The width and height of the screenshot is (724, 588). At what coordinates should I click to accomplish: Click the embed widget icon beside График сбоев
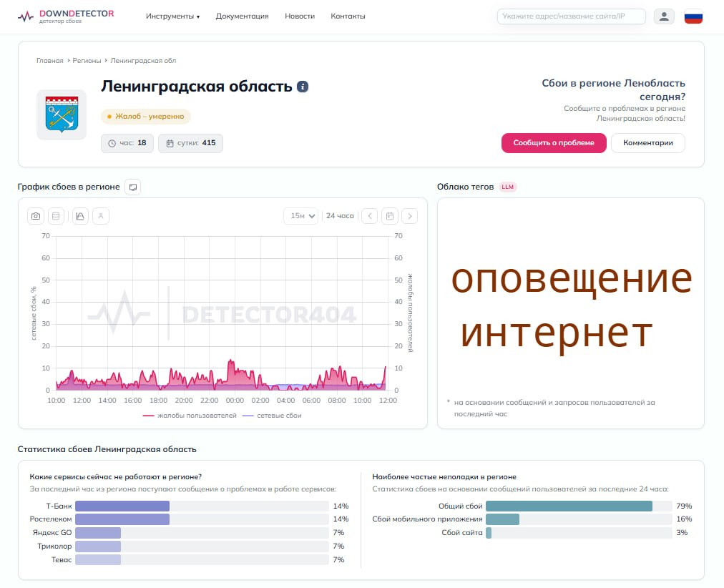(133, 187)
